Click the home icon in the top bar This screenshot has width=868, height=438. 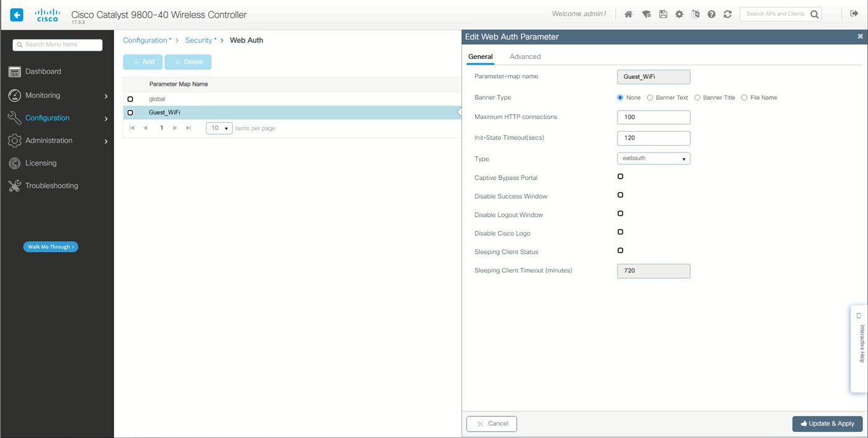[x=628, y=14]
